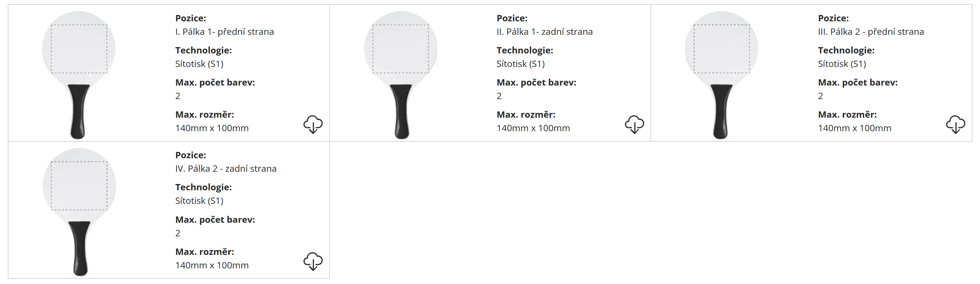The image size is (980, 284).
Task: Open the paddle image for position III
Action: tap(722, 75)
